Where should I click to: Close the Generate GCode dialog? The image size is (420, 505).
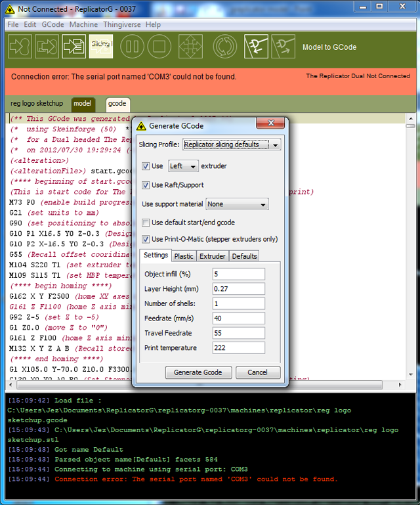pyautogui.click(x=270, y=123)
